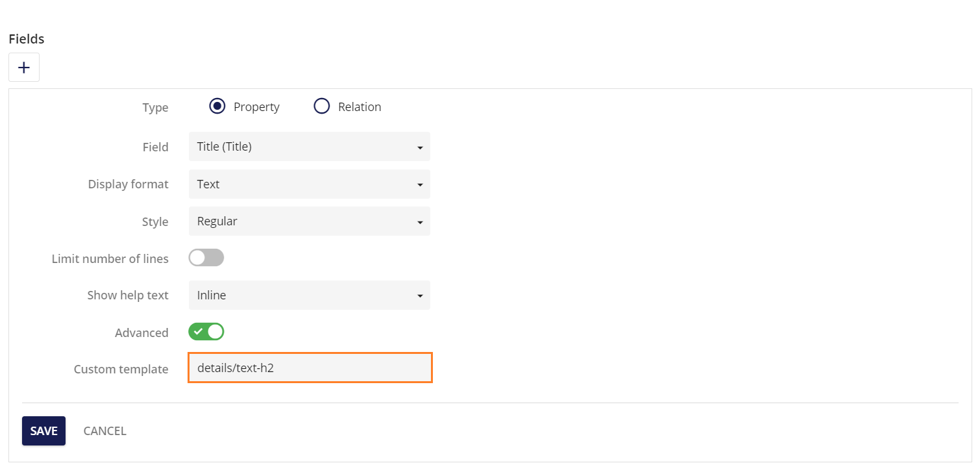Viewport: 980px width, 476px height.
Task: Enable the Limit number of lines toggle
Action: coord(206,257)
